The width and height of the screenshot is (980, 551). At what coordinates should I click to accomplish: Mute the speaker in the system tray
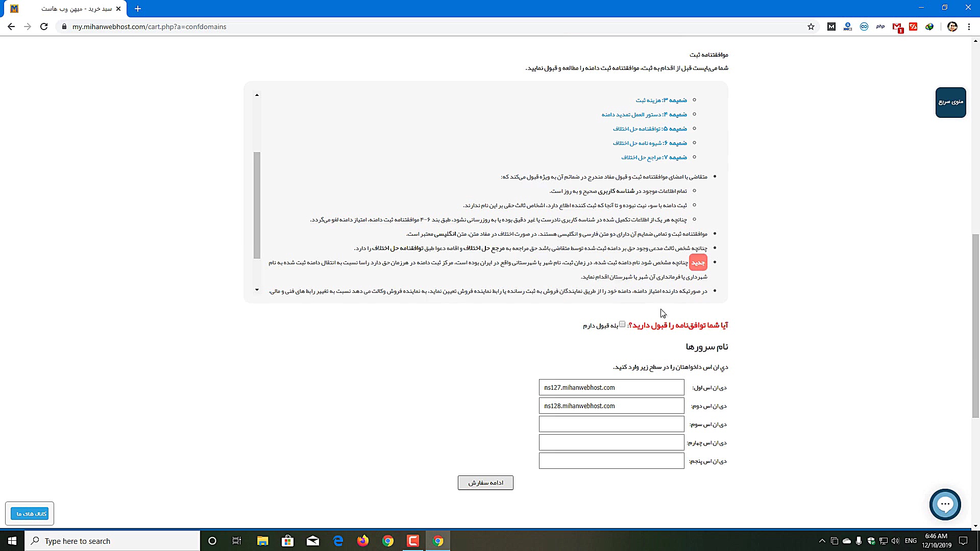pos(895,540)
